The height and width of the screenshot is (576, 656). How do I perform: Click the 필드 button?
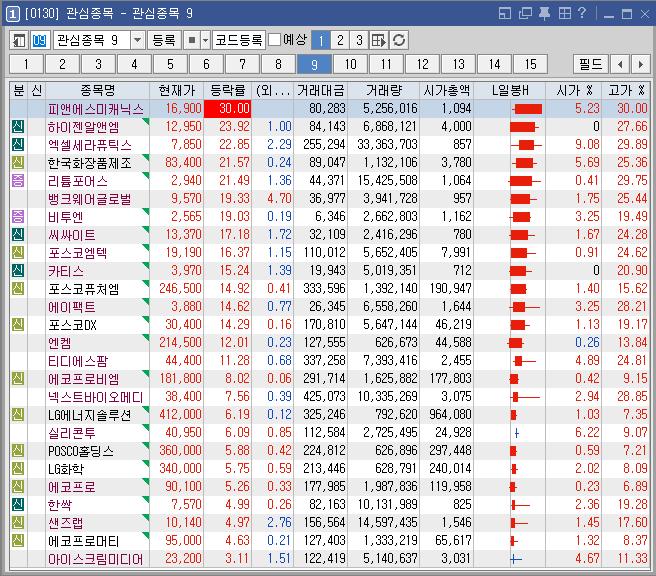[x=591, y=64]
